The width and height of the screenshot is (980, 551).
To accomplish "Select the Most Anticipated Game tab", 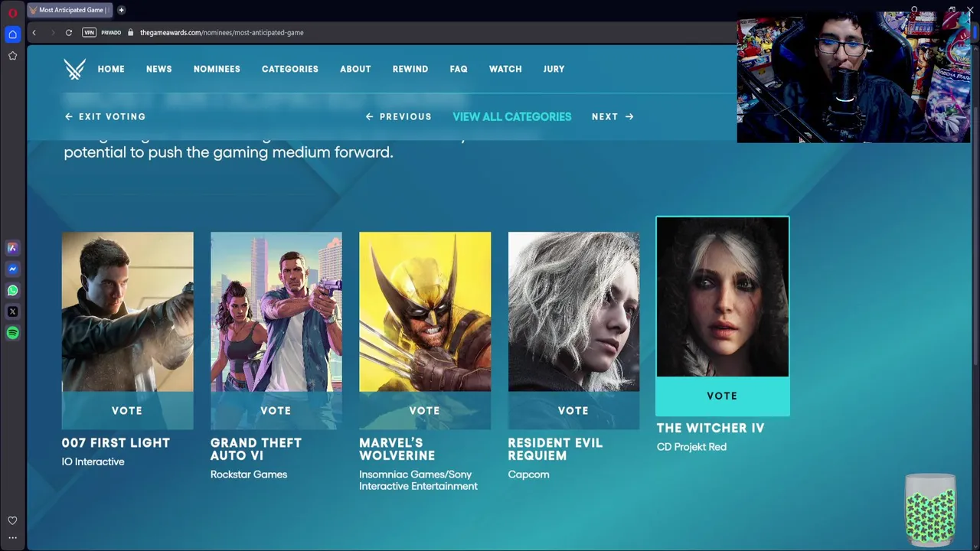I will click(69, 10).
